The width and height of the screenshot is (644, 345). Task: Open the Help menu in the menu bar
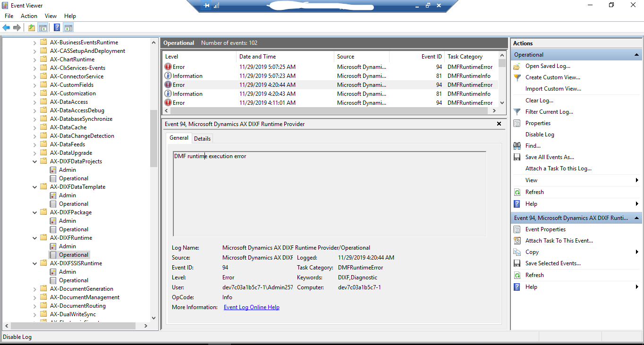tap(70, 16)
